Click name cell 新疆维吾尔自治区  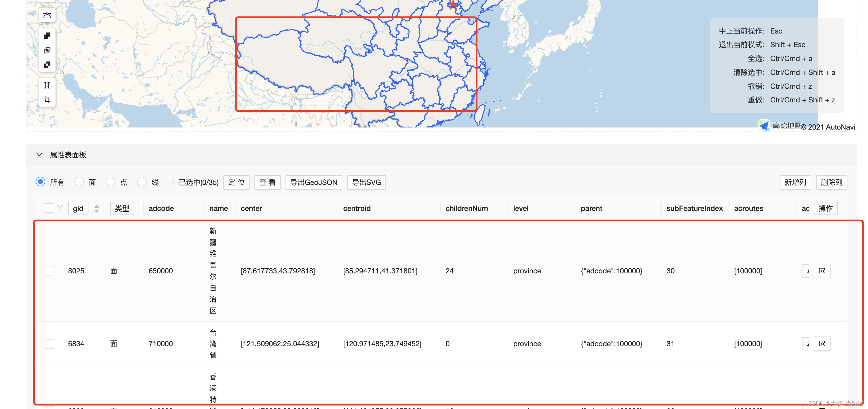tap(213, 271)
